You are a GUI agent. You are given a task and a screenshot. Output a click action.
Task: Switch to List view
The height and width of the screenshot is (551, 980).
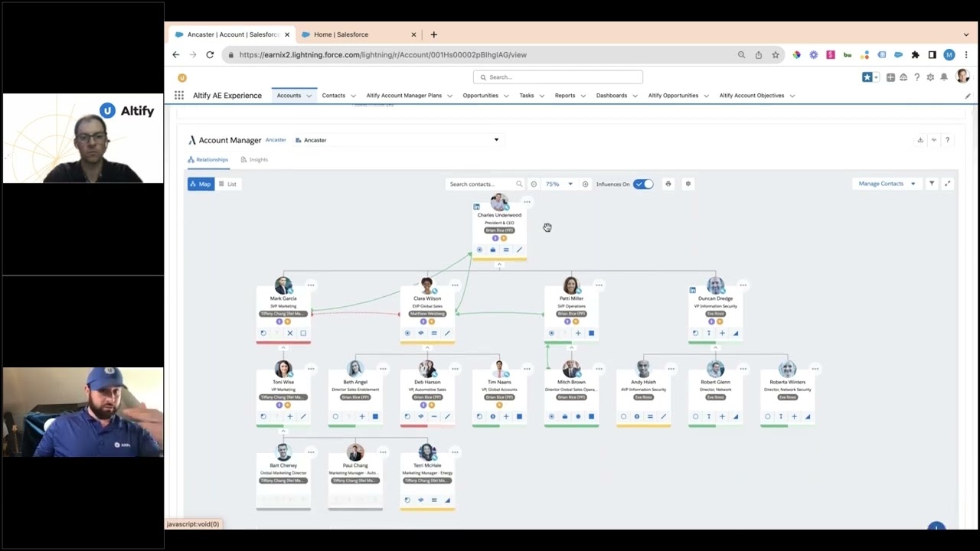[x=227, y=184]
